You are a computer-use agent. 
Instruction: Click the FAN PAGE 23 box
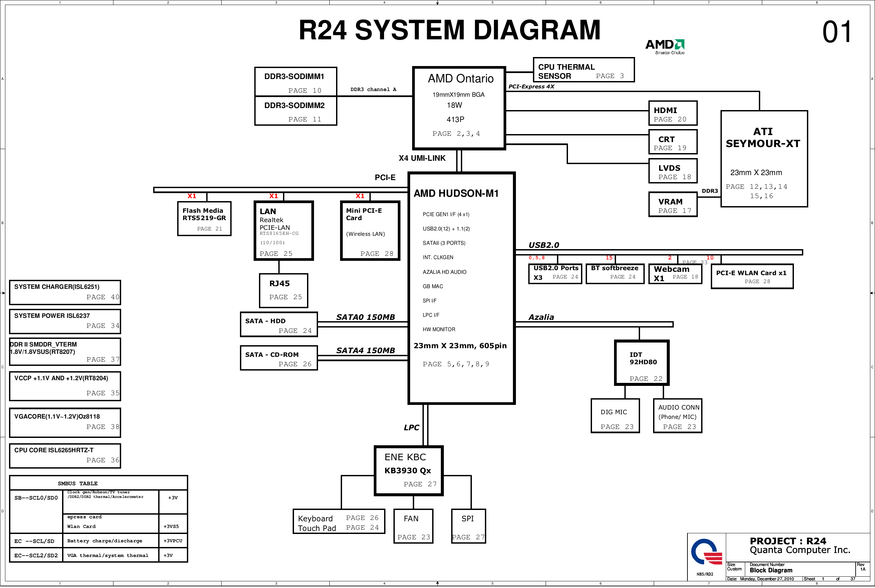pyautogui.click(x=413, y=526)
